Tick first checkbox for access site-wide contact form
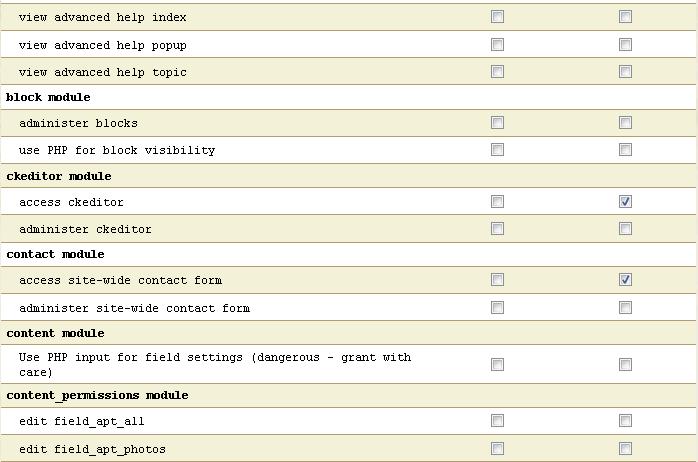The width and height of the screenshot is (698, 462). point(497,280)
